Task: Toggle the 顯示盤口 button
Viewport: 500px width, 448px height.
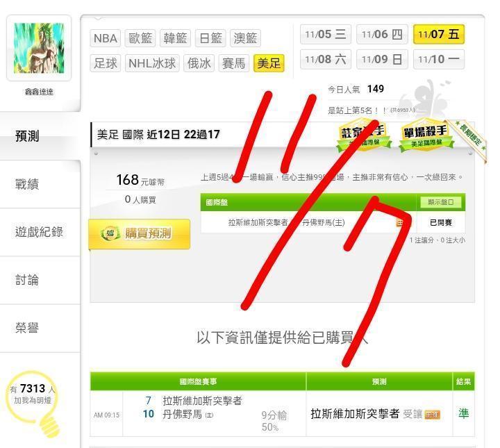Action: [x=440, y=202]
